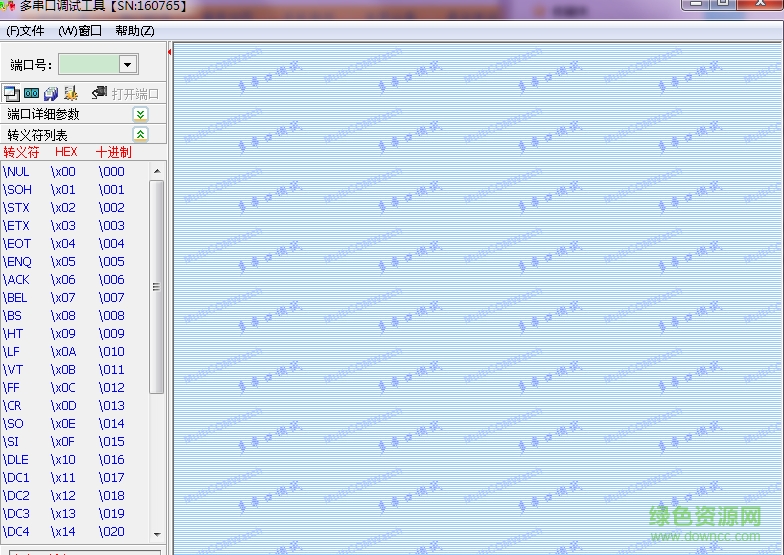784x555 pixels.
Task: Open the 帮助(Z) menu
Action: point(135,31)
